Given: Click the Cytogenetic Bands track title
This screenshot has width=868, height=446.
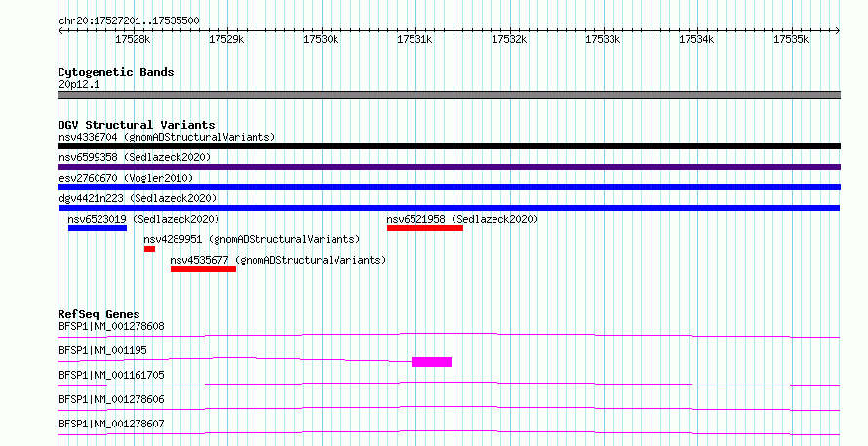Looking at the screenshot, I should click(x=116, y=72).
